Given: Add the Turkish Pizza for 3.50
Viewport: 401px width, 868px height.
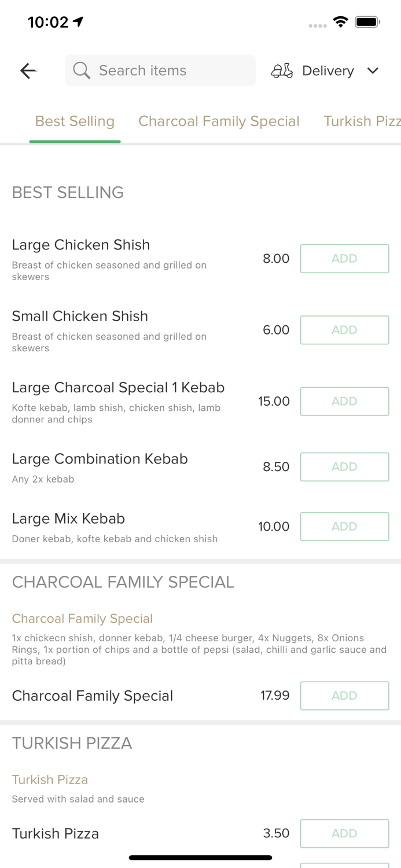Looking at the screenshot, I should click(x=344, y=833).
